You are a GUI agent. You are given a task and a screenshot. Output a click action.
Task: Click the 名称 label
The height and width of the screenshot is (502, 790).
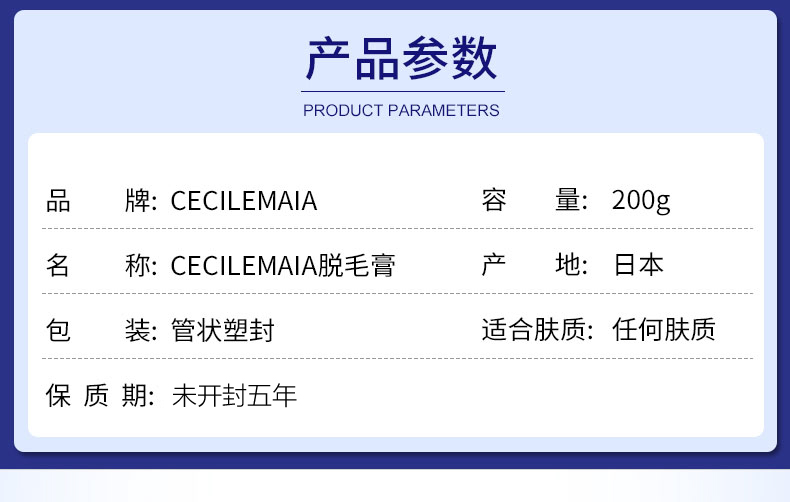point(101,265)
